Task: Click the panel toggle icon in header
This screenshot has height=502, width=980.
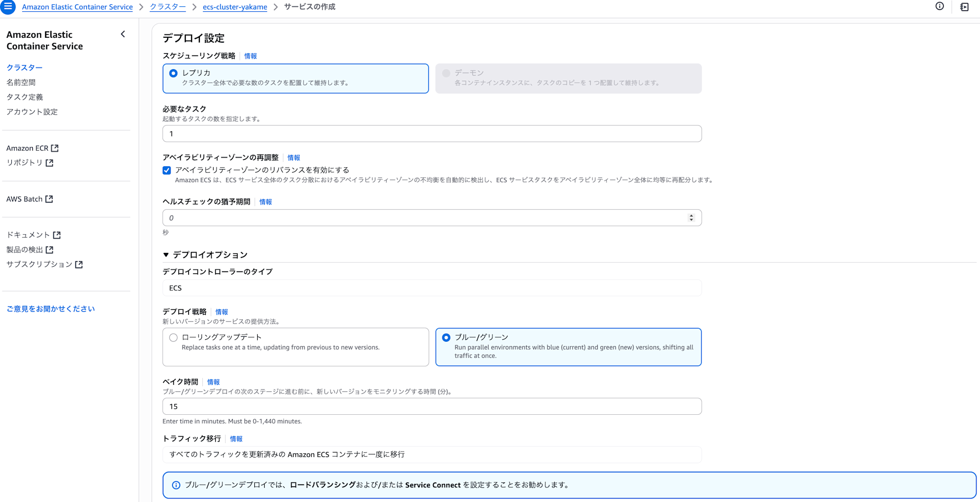Action: point(964,7)
